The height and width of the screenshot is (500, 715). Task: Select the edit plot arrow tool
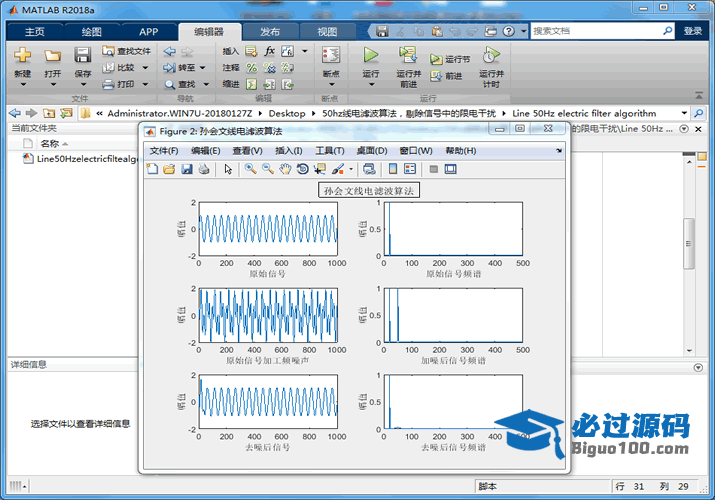point(228,169)
